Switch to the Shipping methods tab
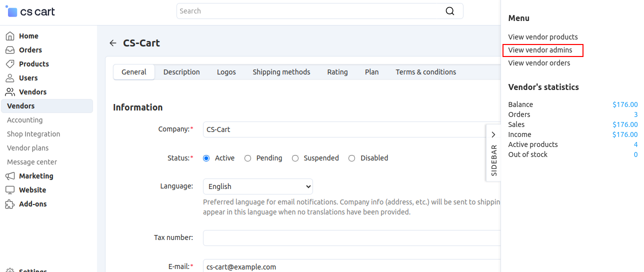 (281, 72)
